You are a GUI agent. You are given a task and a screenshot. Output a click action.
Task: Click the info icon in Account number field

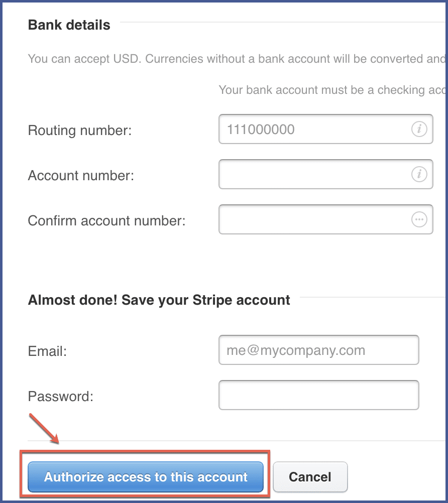click(x=419, y=174)
